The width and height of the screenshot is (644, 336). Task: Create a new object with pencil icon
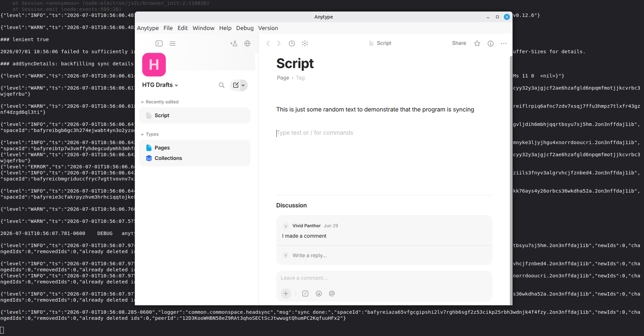236,85
